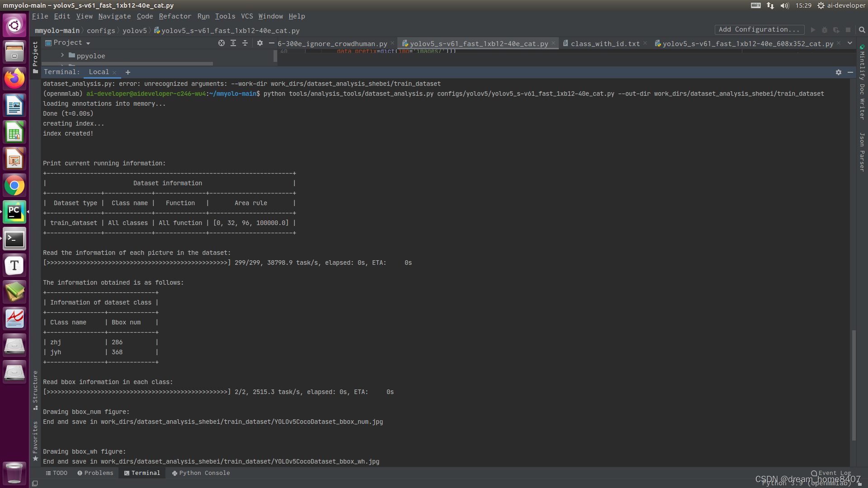Open LibreOffice Calc in the dock

(x=14, y=132)
